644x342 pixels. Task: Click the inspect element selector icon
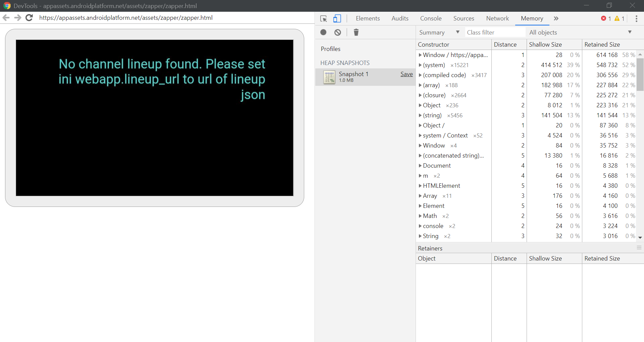pos(324,19)
